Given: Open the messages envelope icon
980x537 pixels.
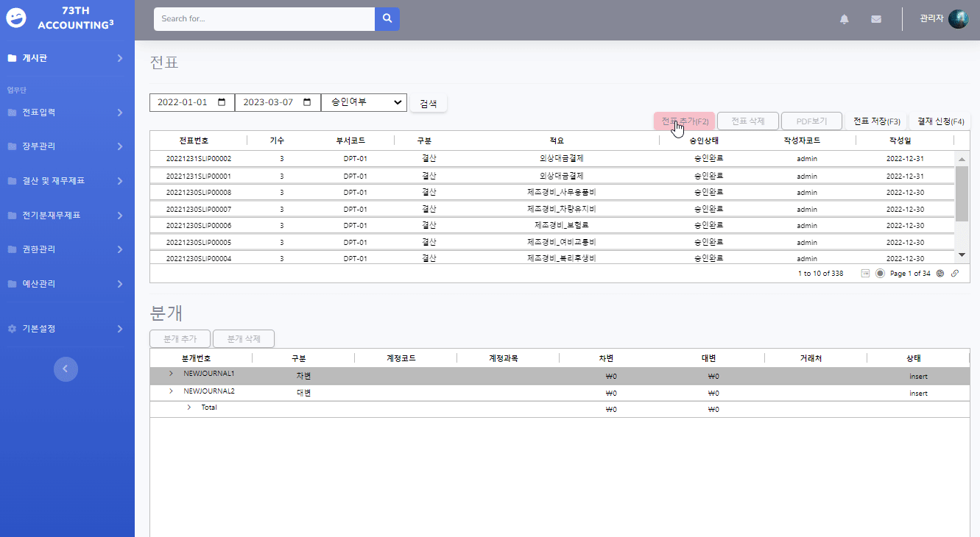Looking at the screenshot, I should 876,19.
